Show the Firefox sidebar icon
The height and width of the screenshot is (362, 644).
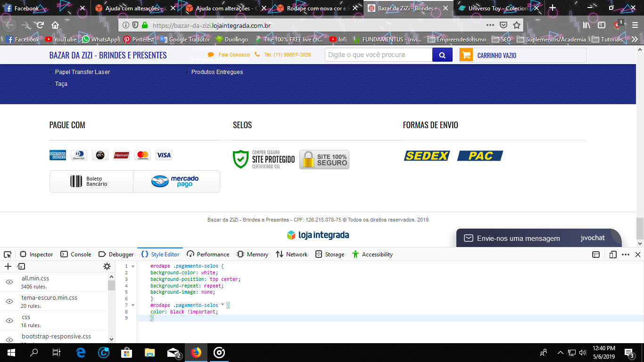tap(602, 25)
